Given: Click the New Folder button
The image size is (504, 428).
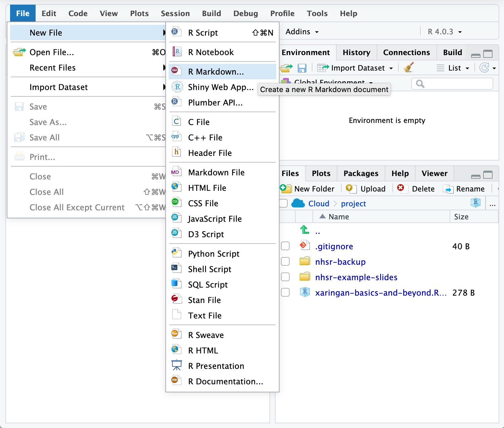Looking at the screenshot, I should point(307,189).
